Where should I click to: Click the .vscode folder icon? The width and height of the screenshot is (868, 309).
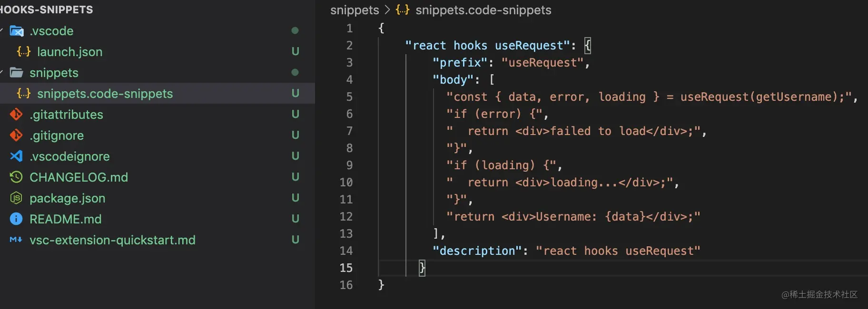click(17, 31)
